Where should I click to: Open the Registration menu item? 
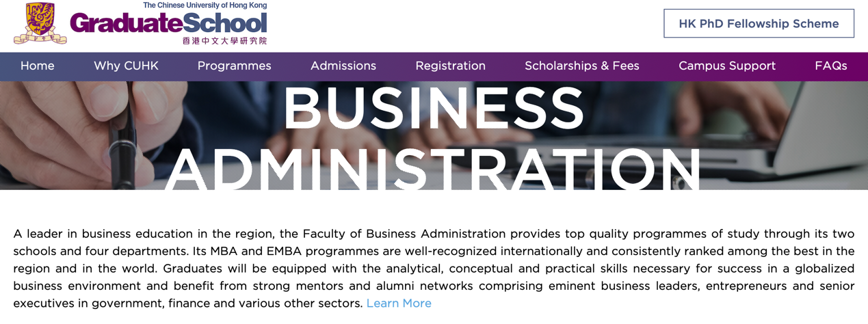pyautogui.click(x=451, y=66)
